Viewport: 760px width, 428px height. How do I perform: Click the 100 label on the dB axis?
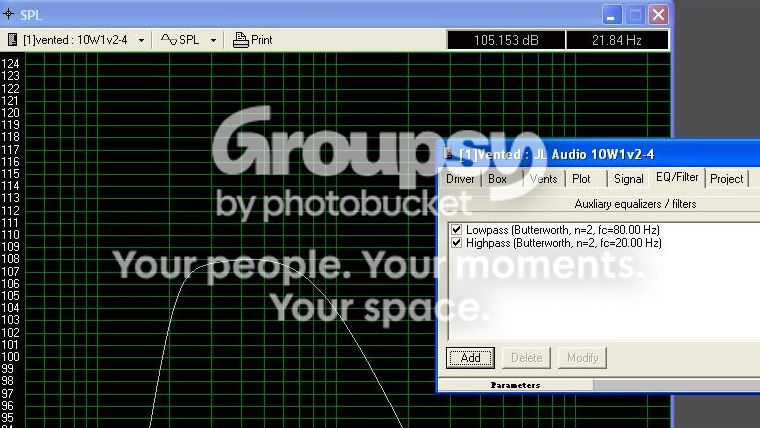tap(10, 357)
